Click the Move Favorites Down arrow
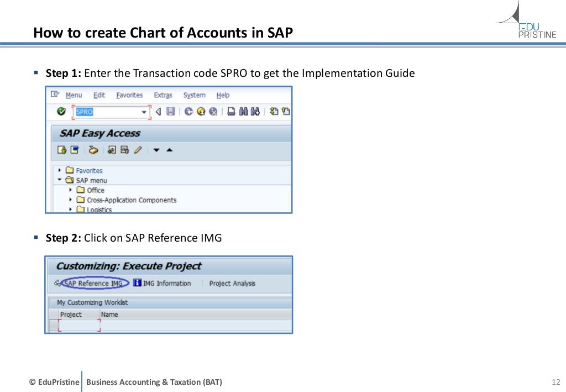 156,150
